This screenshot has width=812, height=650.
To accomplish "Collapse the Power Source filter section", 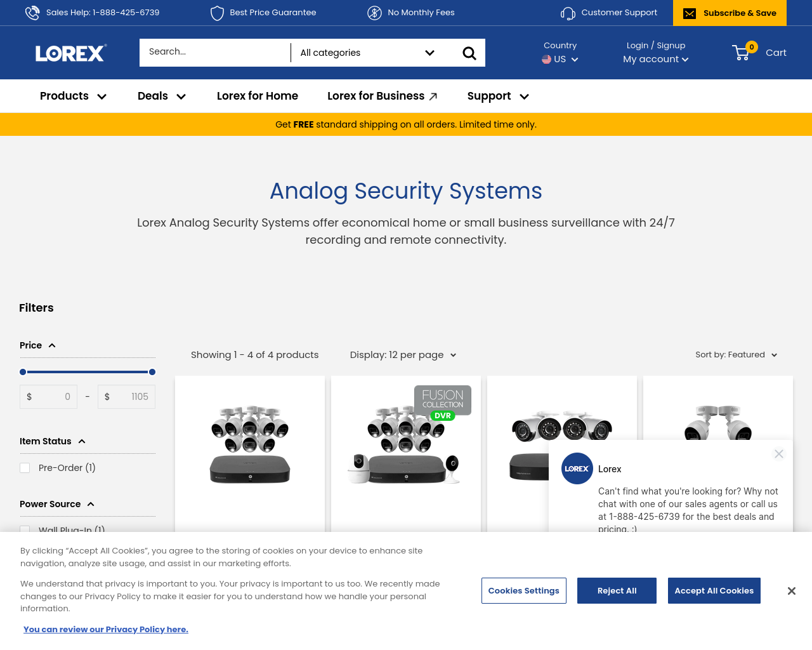I will (x=56, y=504).
